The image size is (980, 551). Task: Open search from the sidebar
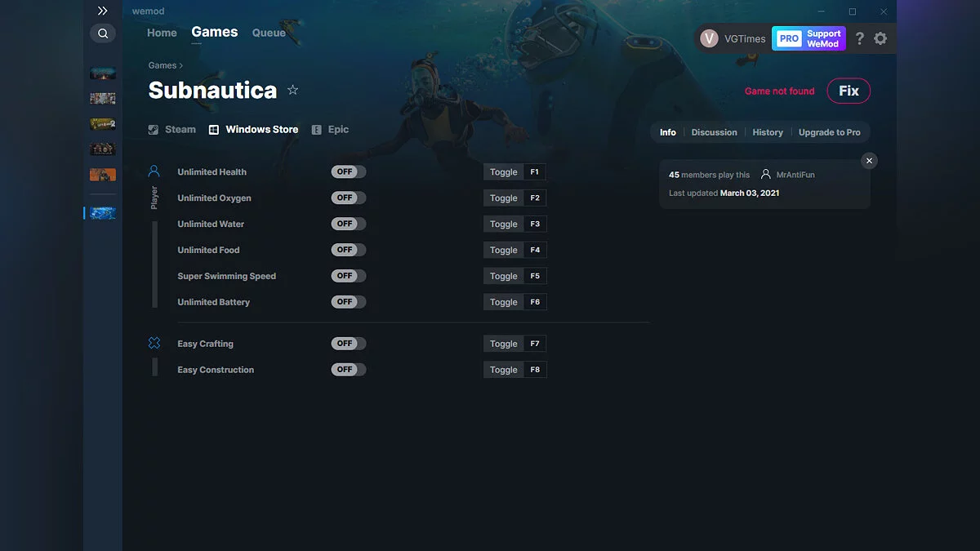point(102,33)
